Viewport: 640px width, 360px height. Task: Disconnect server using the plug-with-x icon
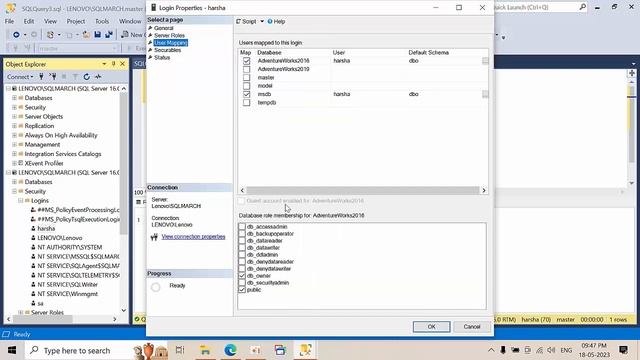coord(53,77)
